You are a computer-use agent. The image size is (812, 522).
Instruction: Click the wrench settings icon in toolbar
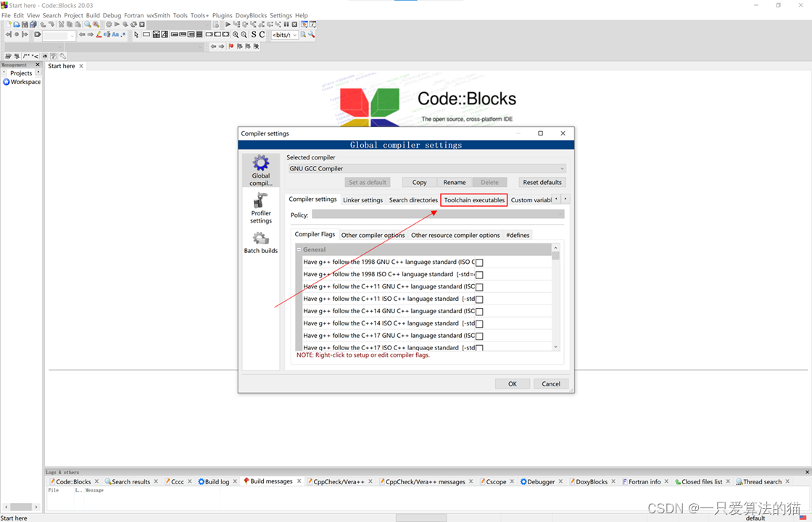[311, 34]
